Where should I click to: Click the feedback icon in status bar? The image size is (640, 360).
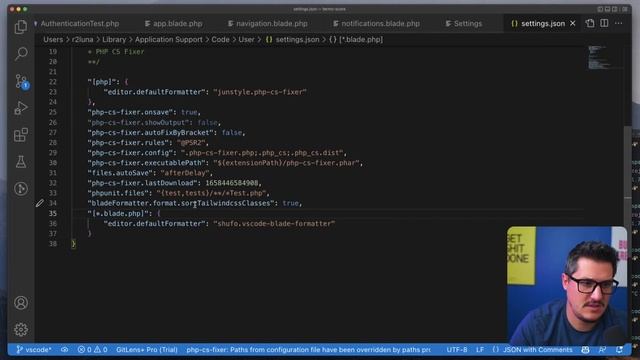[602, 350]
